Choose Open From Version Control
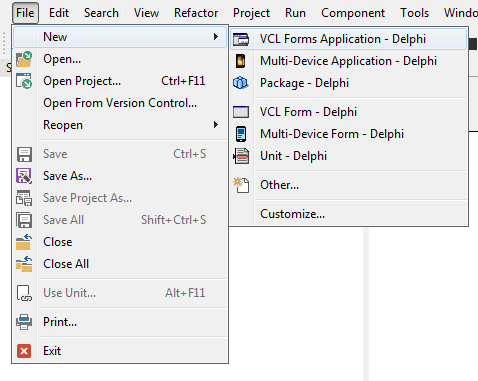Image resolution: width=478 pixels, height=381 pixels. 120,103
